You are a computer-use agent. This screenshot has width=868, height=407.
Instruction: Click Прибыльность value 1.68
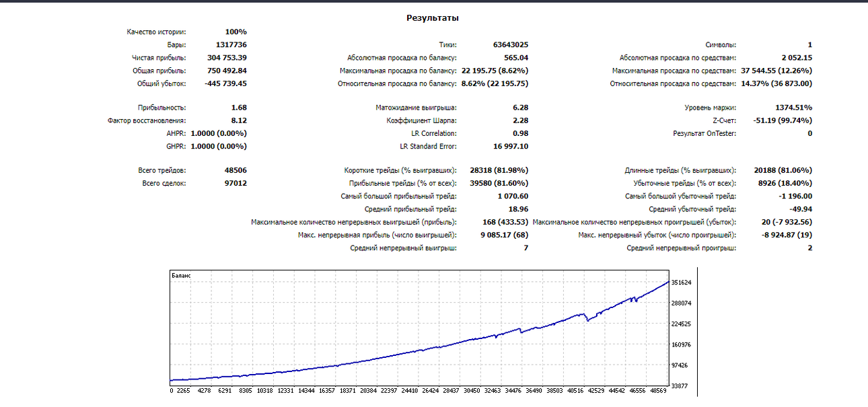click(239, 108)
